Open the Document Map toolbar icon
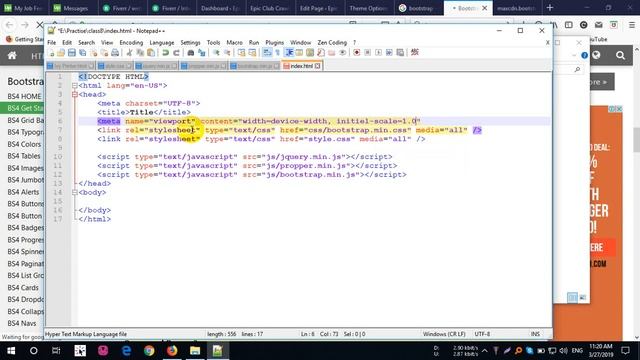This screenshot has width=640, height=360. pyautogui.click(x=310, y=52)
